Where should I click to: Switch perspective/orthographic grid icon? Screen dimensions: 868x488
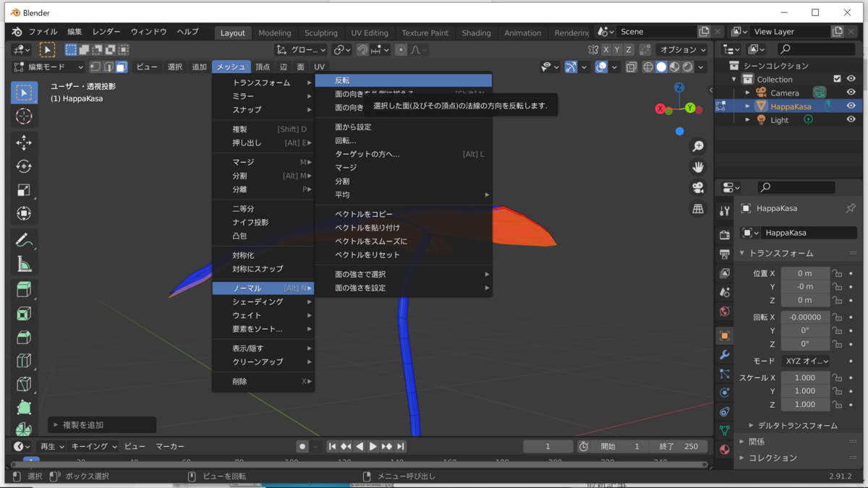[698, 209]
